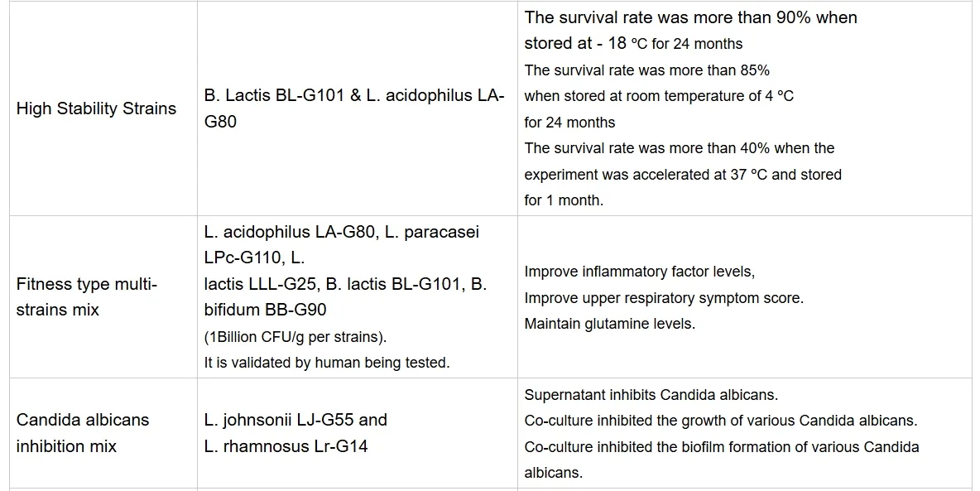Click "experiment was accelerated at 37 °C" line

pos(683,175)
